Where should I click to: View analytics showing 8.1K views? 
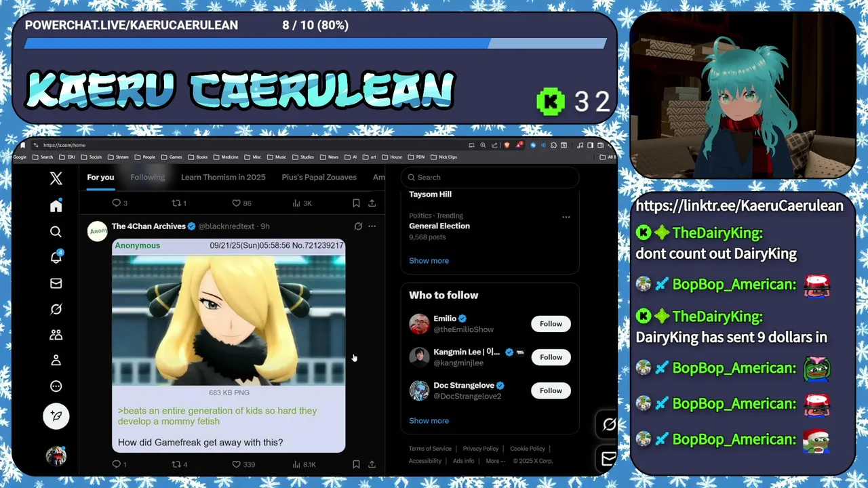click(x=304, y=464)
